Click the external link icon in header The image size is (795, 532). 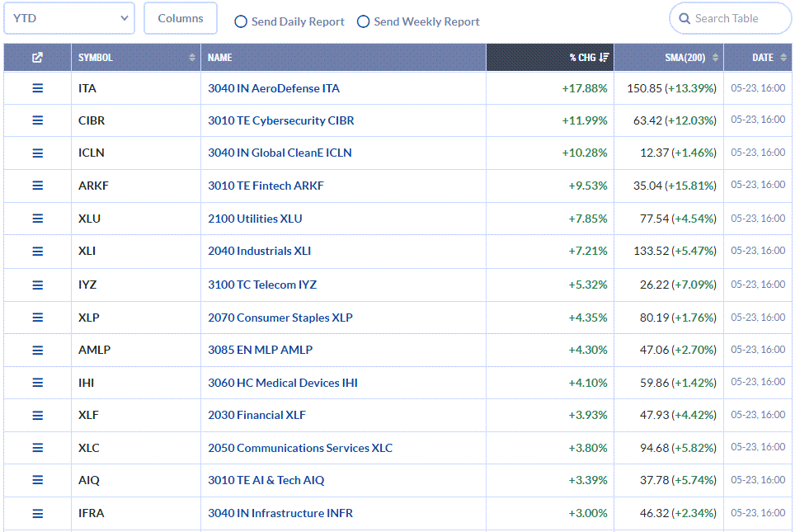[x=37, y=57]
